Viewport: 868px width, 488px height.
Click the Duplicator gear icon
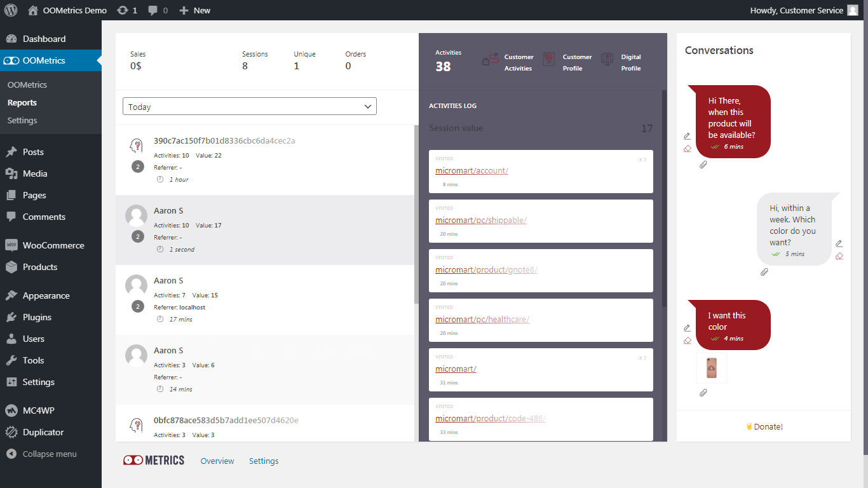(x=11, y=432)
